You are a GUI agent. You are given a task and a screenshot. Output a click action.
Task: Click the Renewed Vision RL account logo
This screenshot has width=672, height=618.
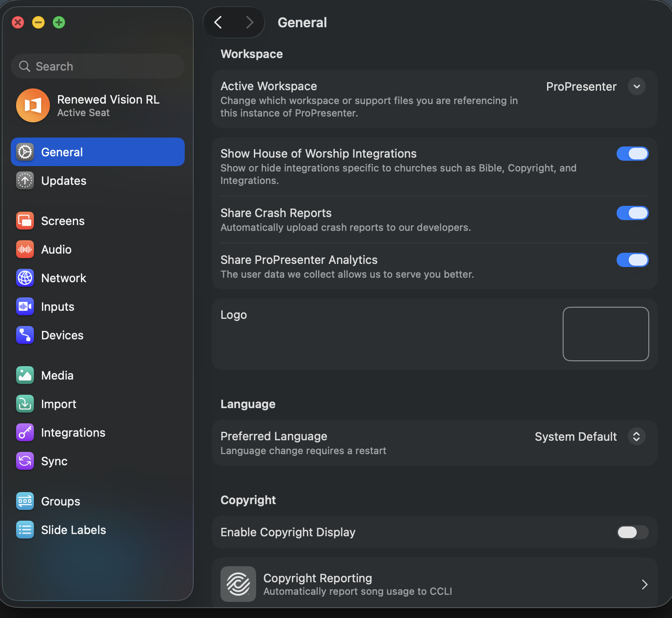coord(33,105)
